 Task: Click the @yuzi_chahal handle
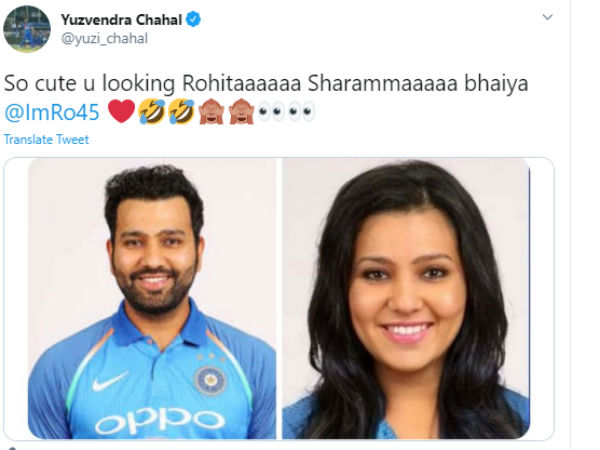click(x=104, y=39)
